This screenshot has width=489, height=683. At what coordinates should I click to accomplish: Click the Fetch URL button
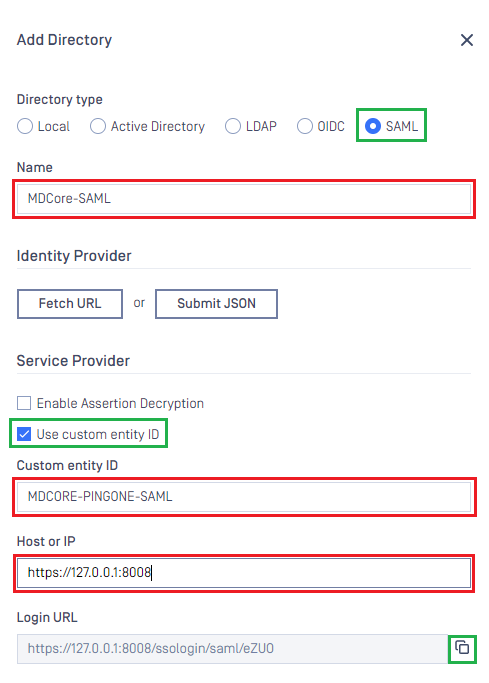[70, 304]
